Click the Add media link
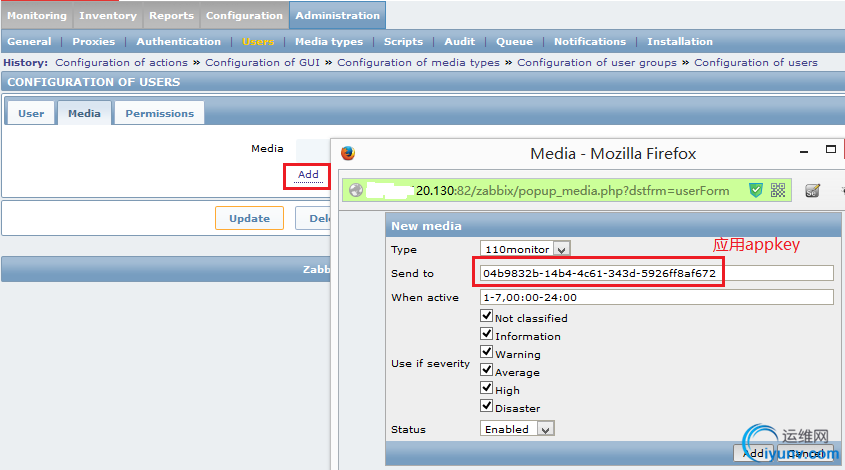 pyautogui.click(x=308, y=175)
